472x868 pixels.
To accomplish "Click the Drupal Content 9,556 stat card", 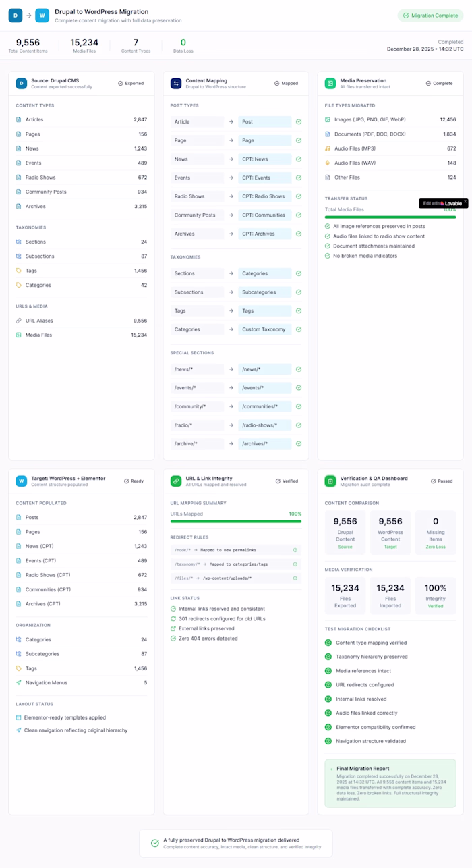I will point(345,533).
